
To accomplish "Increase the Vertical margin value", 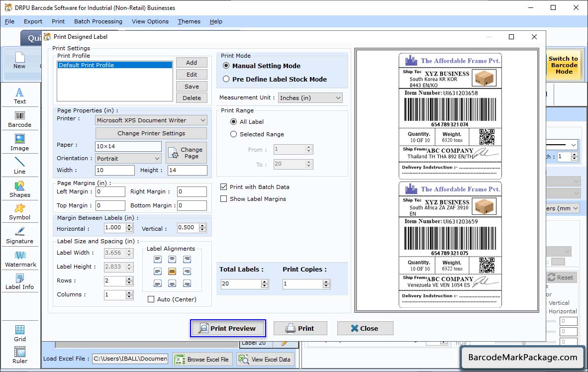I will (202, 226).
